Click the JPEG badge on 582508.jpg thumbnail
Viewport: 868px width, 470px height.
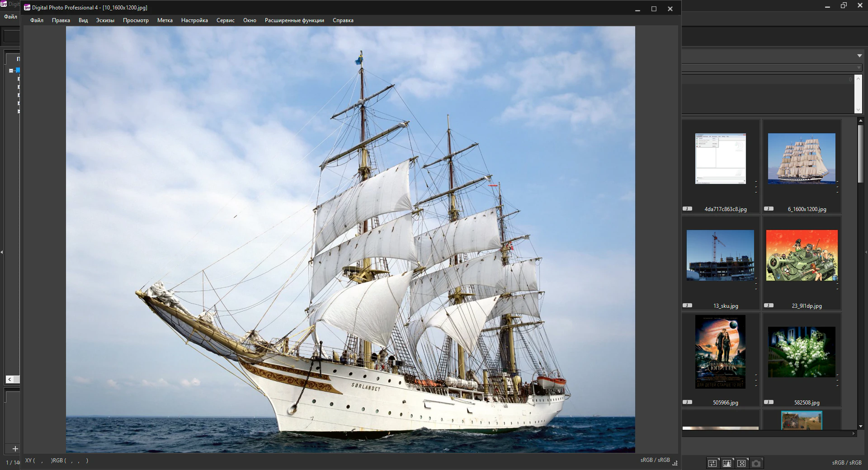(768, 403)
